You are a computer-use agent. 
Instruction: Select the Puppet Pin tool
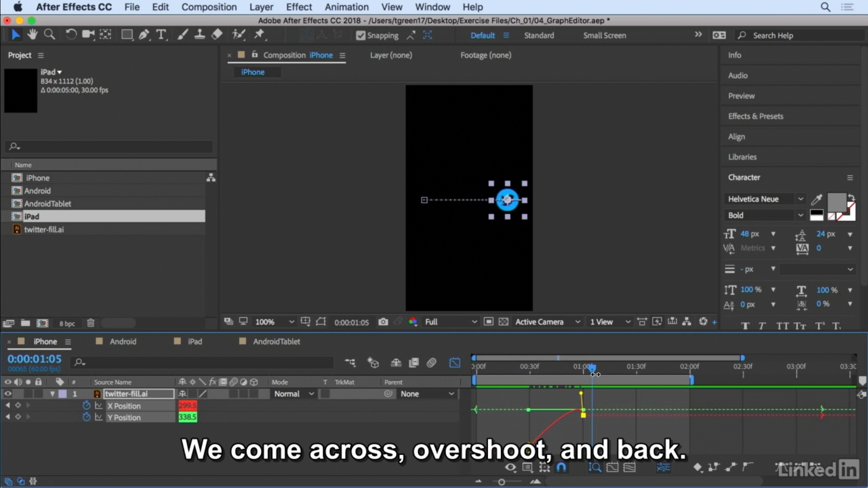259,35
